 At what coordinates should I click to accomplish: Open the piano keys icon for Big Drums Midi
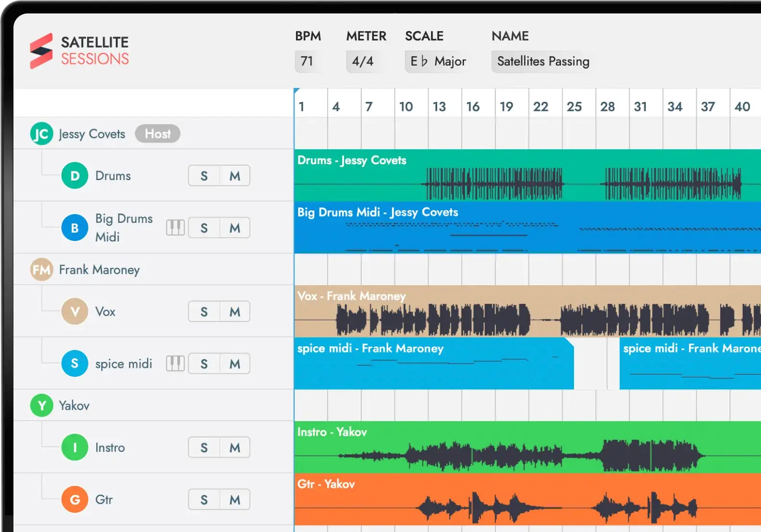(x=175, y=228)
